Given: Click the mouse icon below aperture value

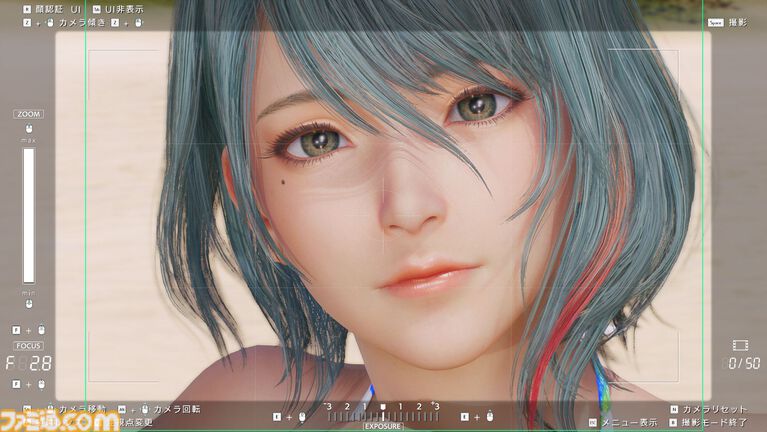Looking at the screenshot, I should click(x=42, y=385).
